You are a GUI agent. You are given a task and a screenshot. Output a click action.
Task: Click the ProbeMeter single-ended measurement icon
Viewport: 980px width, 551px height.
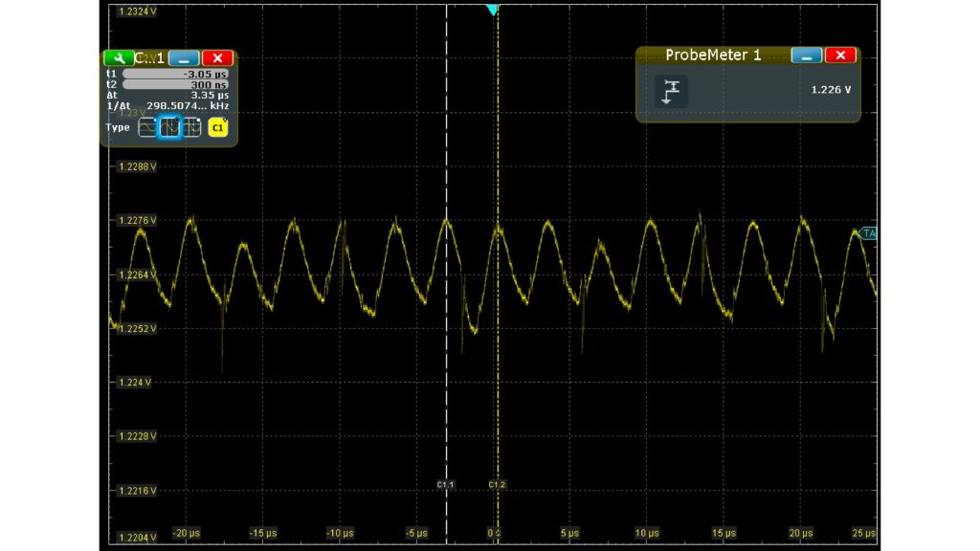coord(670,91)
